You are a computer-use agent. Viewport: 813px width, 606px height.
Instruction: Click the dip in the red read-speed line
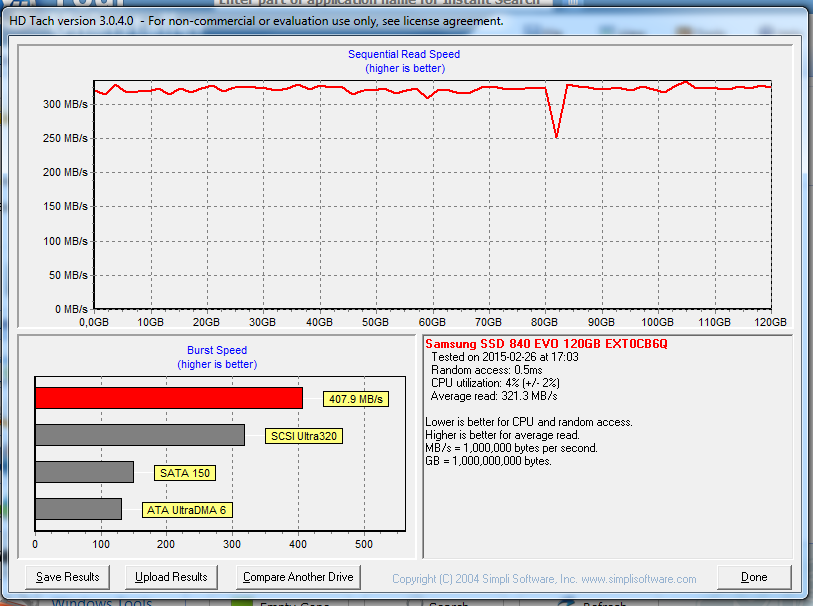557,136
